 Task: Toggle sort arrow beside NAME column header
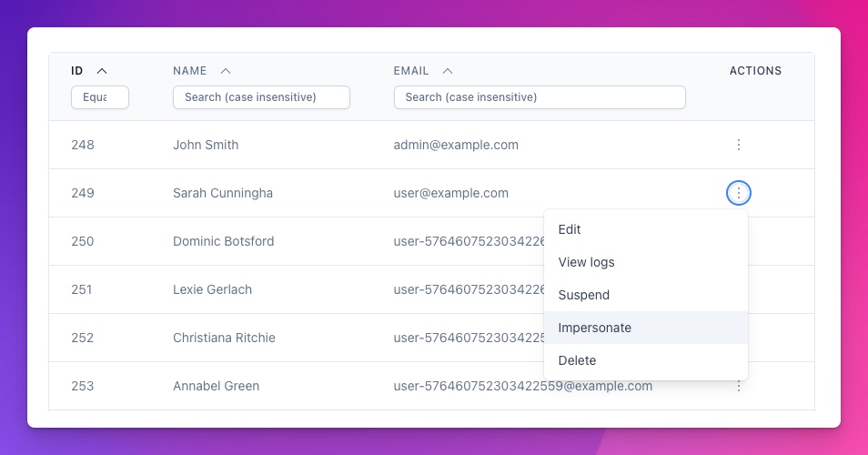click(x=226, y=71)
